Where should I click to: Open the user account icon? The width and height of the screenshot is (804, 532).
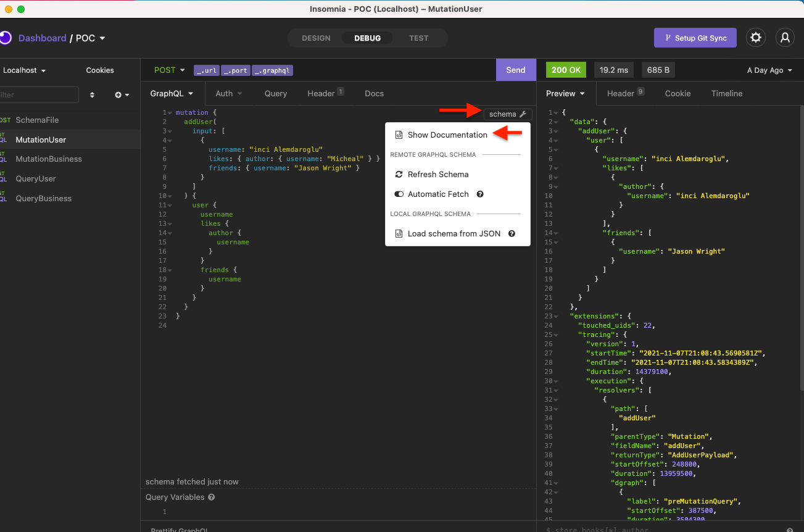click(x=785, y=38)
